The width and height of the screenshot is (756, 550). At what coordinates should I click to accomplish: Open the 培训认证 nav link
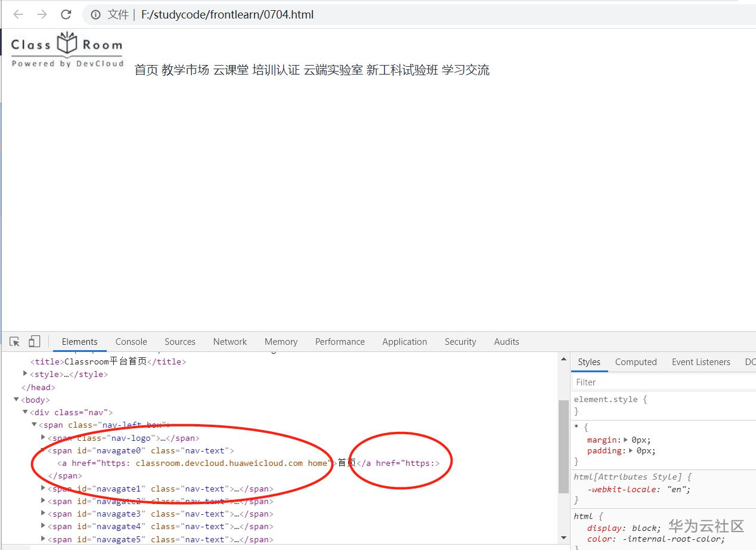276,70
